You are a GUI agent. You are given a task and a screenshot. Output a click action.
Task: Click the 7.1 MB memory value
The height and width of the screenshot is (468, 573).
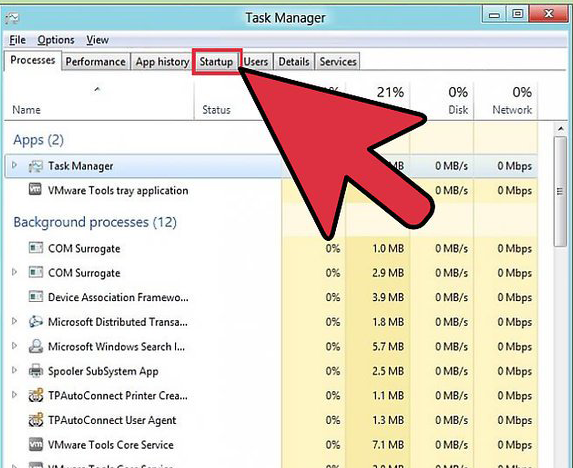(x=388, y=445)
